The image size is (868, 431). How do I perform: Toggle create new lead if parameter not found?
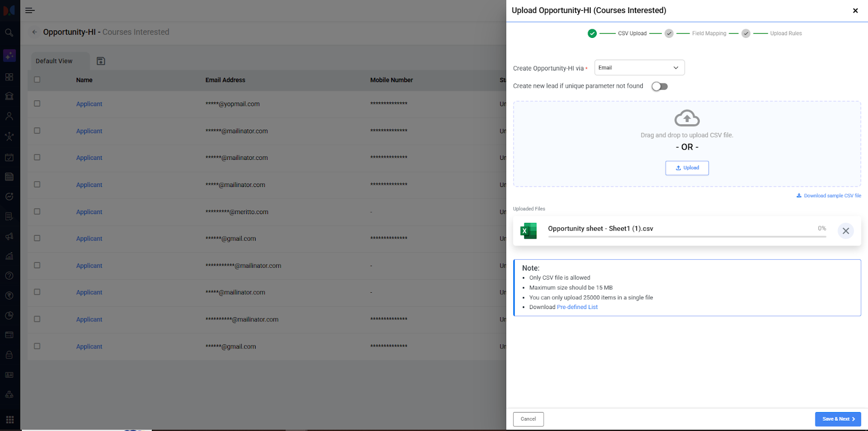tap(659, 86)
